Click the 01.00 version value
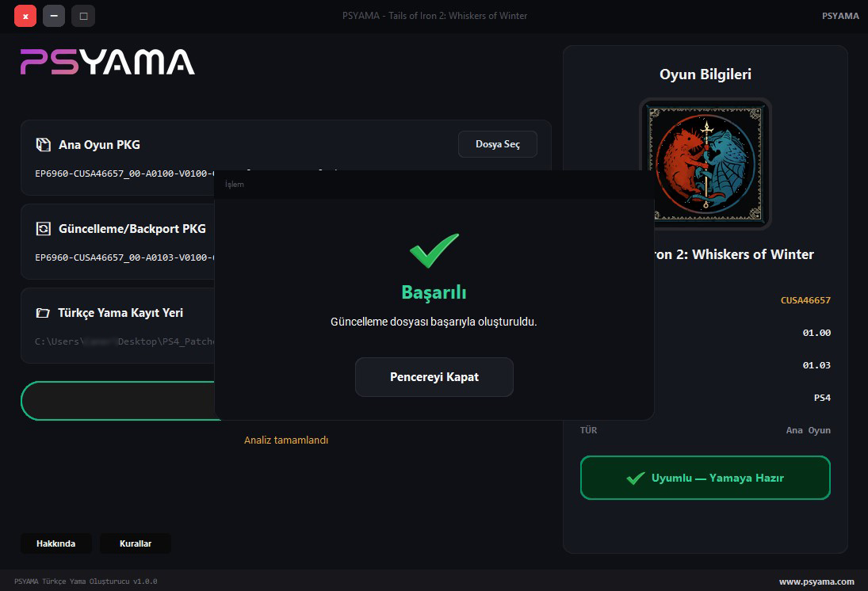868x591 pixels. [816, 333]
